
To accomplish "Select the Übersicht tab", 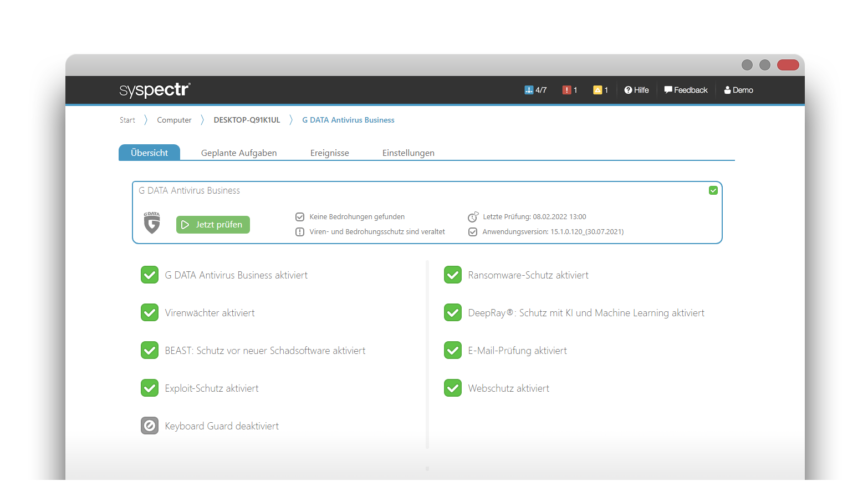I will [x=149, y=153].
